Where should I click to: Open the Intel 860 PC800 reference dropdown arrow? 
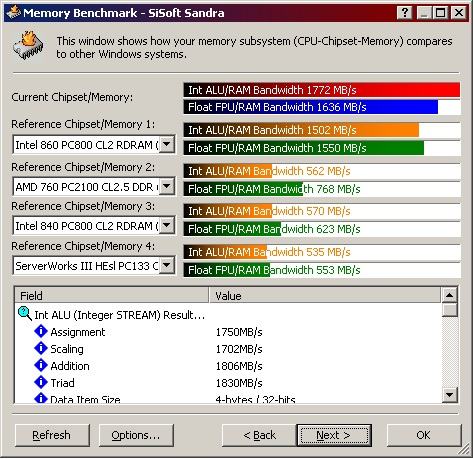[x=166, y=145]
